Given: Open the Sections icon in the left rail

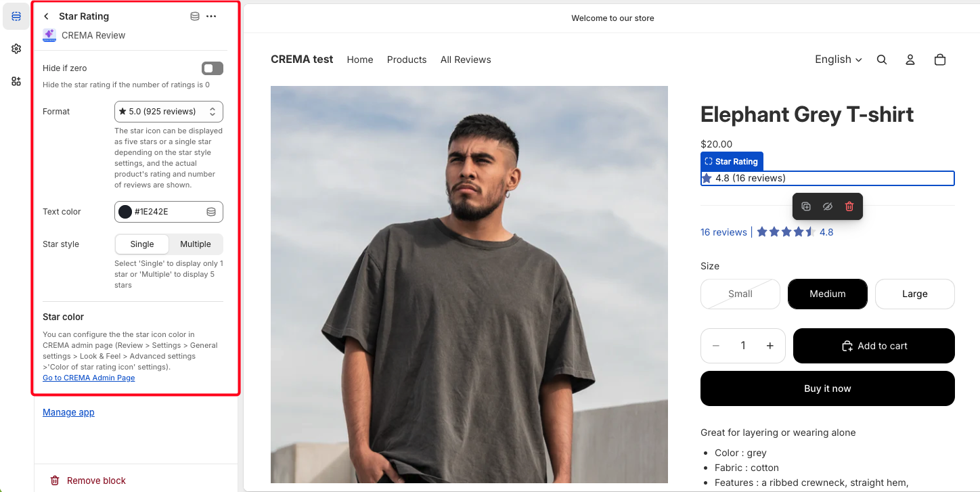Looking at the screenshot, I should (16, 16).
